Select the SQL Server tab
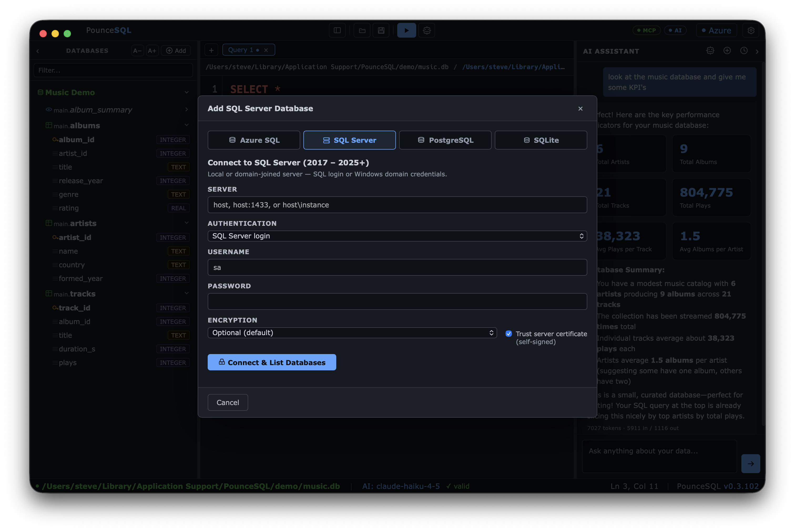This screenshot has width=795, height=532. pos(349,140)
